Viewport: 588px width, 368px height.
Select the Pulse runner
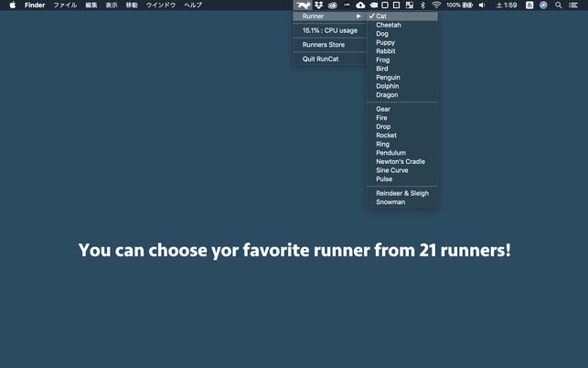click(x=402, y=179)
